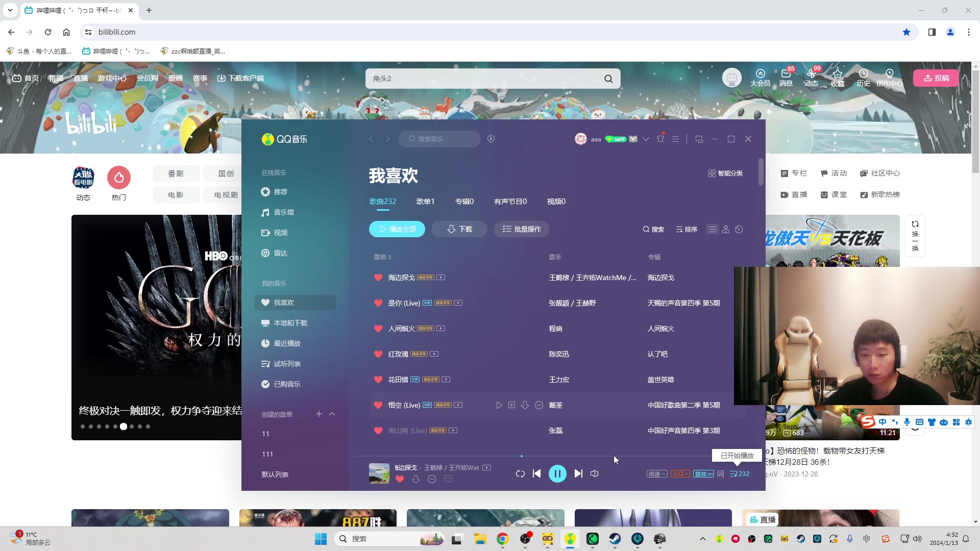The width and height of the screenshot is (980, 551).
Task: Add a new playlist with the plus icon
Action: [x=319, y=414]
